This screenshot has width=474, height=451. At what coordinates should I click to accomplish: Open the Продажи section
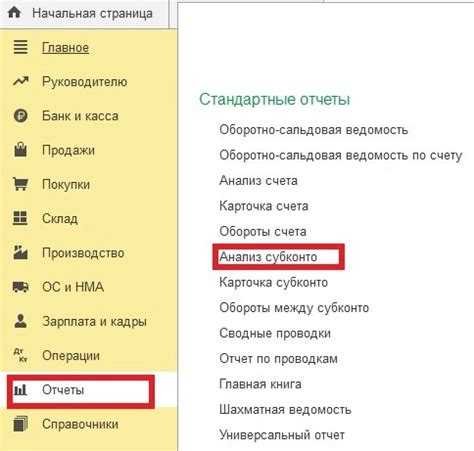click(68, 150)
